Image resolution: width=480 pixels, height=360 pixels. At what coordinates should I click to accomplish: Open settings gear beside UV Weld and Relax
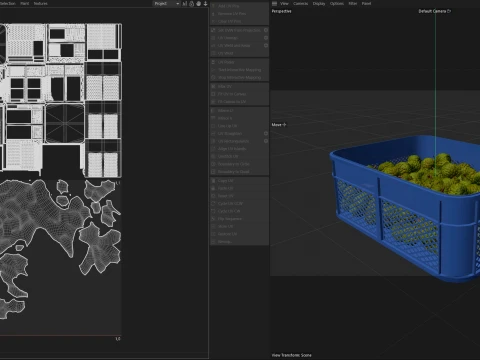click(x=266, y=45)
